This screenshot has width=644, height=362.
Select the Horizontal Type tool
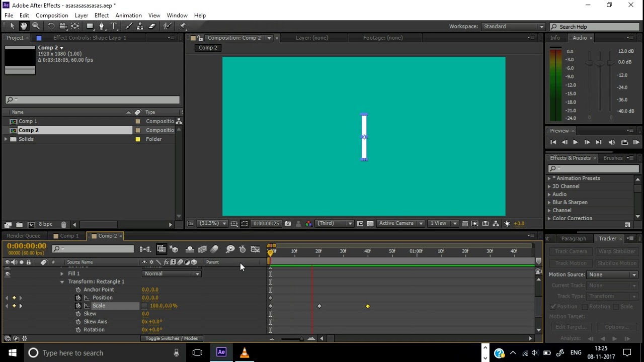click(x=114, y=26)
